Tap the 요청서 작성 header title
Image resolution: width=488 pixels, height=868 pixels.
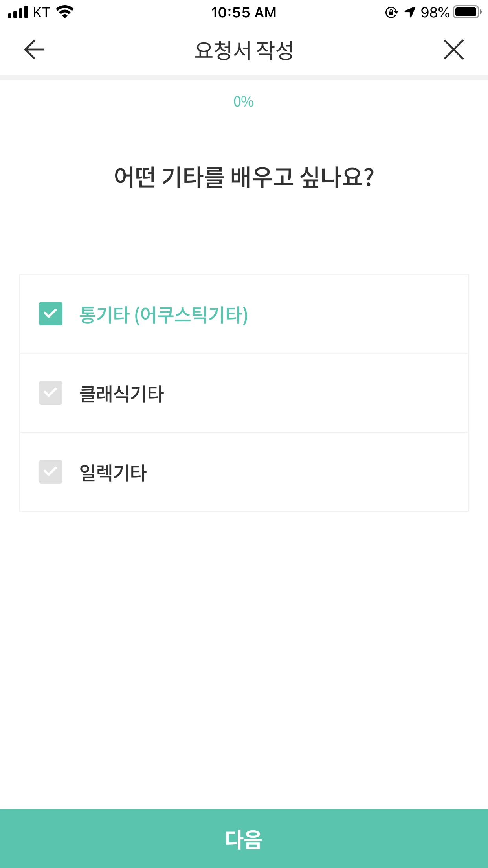coord(244,50)
